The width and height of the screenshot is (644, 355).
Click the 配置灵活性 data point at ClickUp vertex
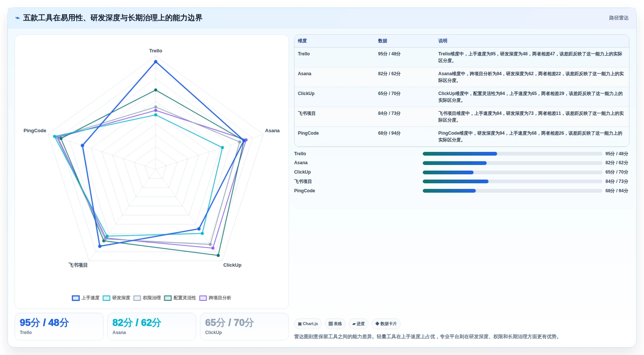click(x=218, y=255)
